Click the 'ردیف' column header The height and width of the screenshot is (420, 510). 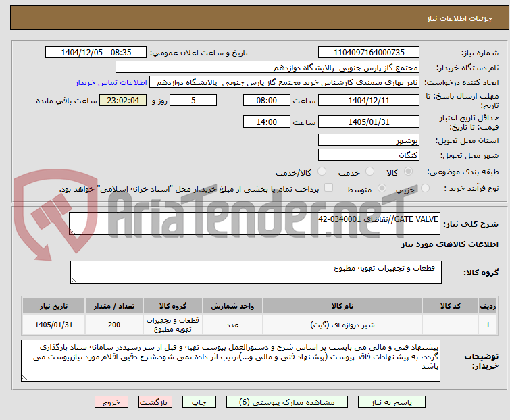(x=488, y=306)
